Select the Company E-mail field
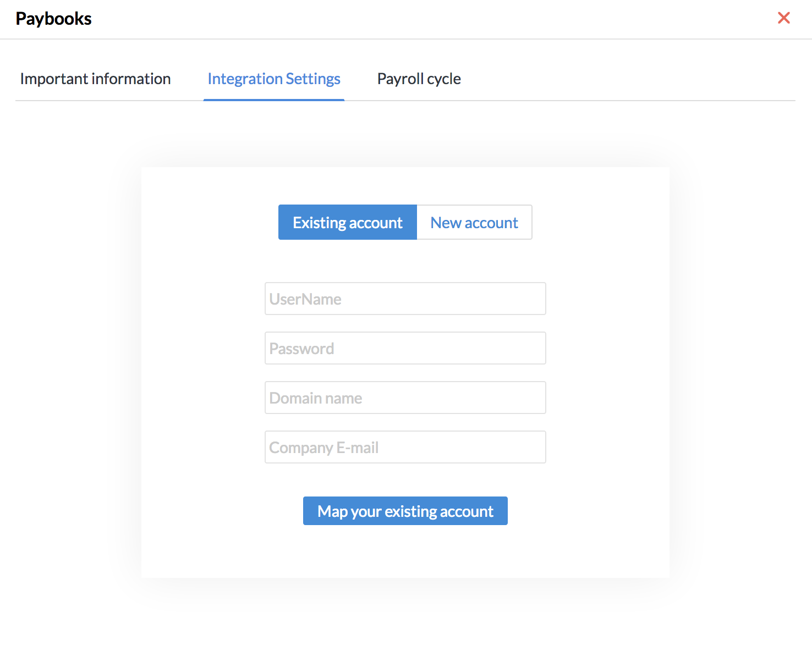This screenshot has height=651, width=812. point(405,448)
